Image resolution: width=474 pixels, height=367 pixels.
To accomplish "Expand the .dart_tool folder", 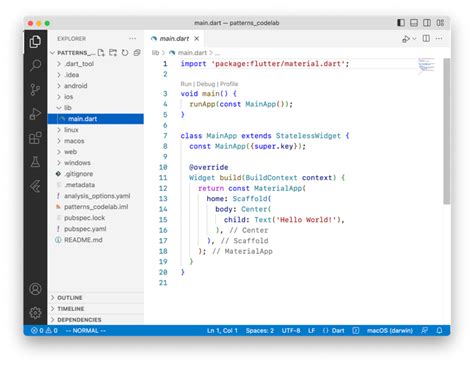I will point(96,64).
